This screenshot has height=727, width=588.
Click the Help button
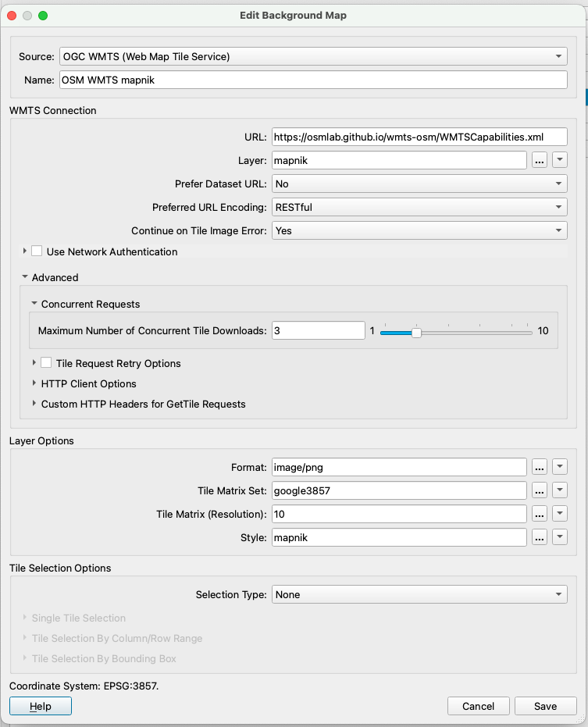click(x=41, y=706)
